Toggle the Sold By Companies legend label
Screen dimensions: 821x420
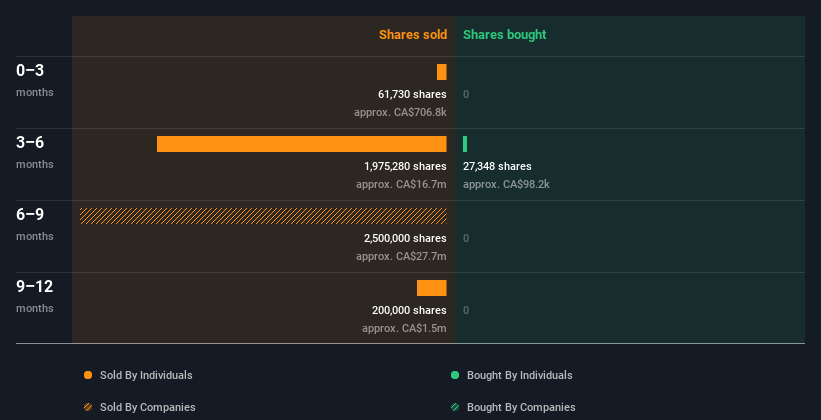tap(147, 407)
